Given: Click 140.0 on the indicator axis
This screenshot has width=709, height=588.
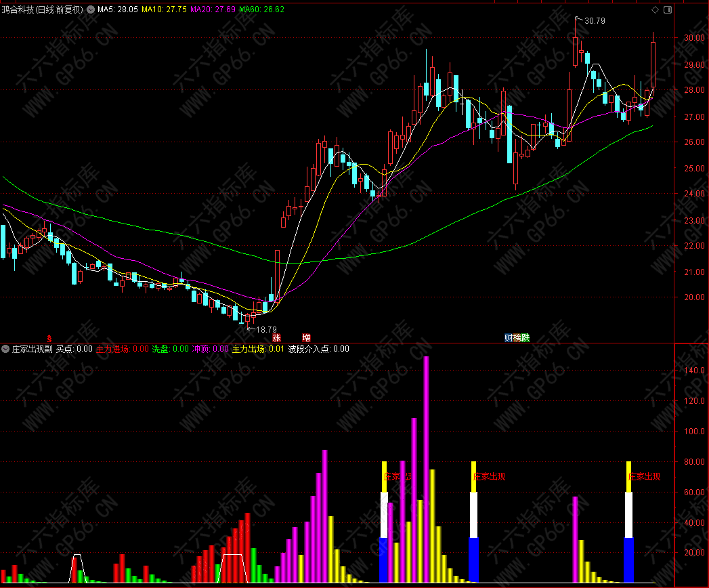Looking at the screenshot, I should pyautogui.click(x=694, y=370).
